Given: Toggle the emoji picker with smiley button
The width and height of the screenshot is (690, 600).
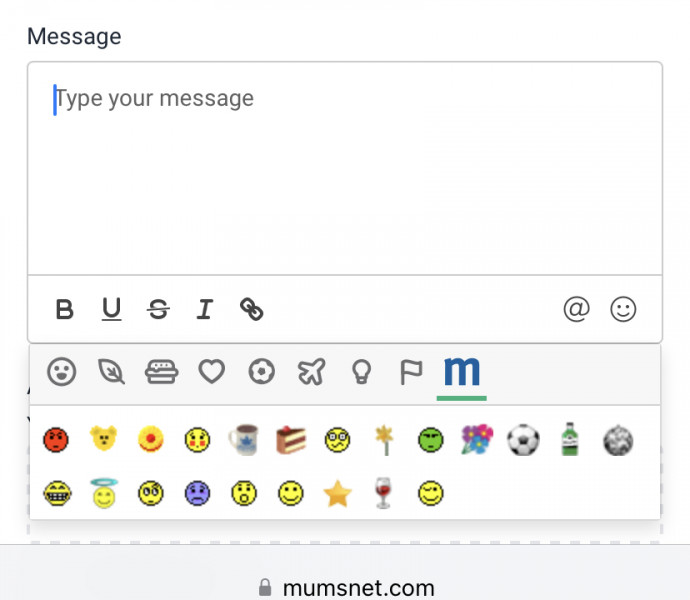Looking at the screenshot, I should tap(623, 310).
